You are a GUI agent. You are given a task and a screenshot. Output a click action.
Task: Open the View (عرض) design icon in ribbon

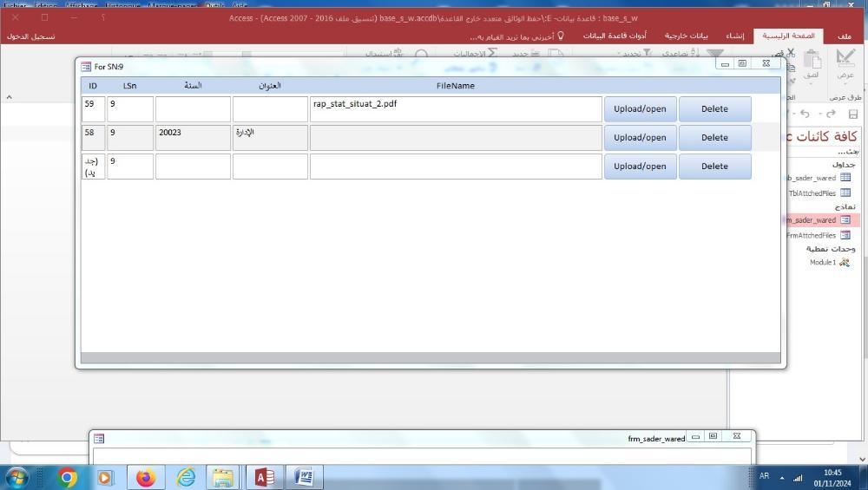click(x=845, y=59)
